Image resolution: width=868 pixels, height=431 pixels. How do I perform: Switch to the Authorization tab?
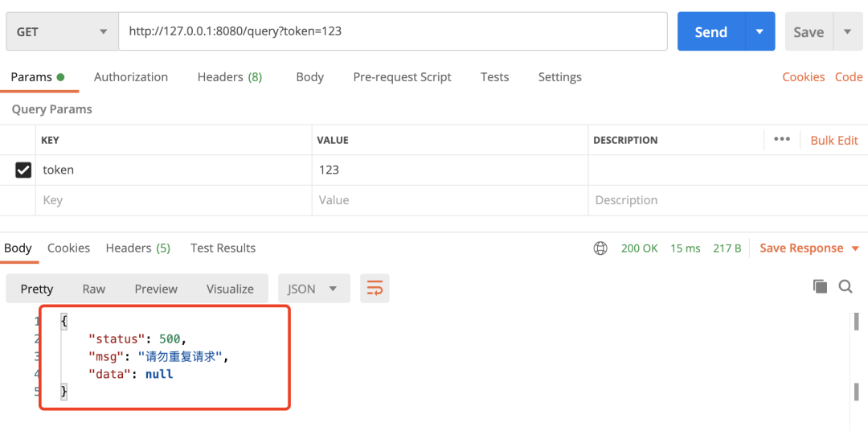(x=131, y=77)
